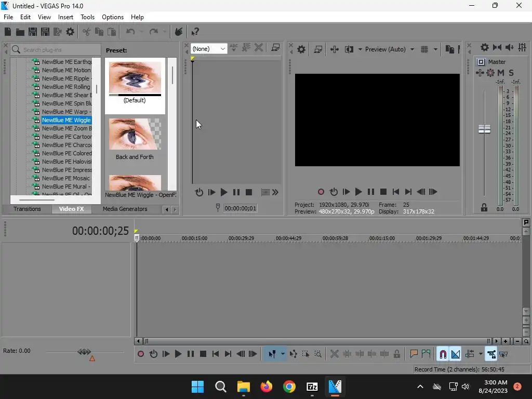Screen dimensions: 532x399
Task: Select the Envelope Edit tool
Action: 294,354
